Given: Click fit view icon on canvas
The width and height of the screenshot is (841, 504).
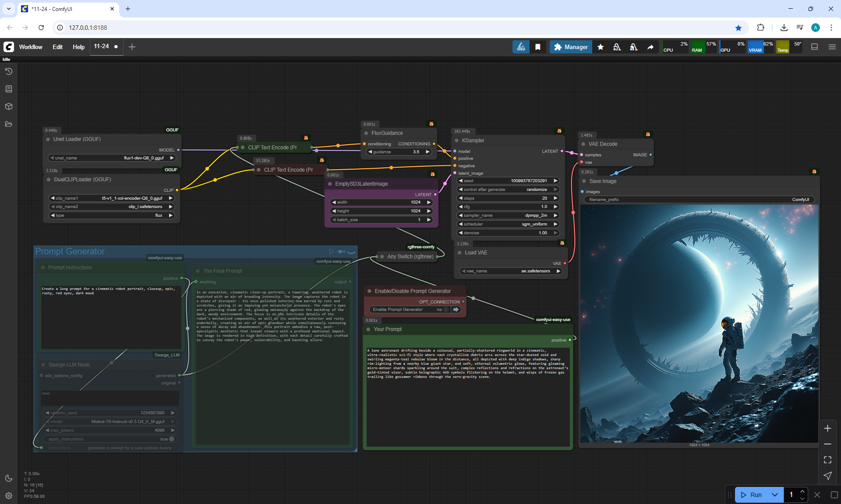Looking at the screenshot, I should 827,460.
